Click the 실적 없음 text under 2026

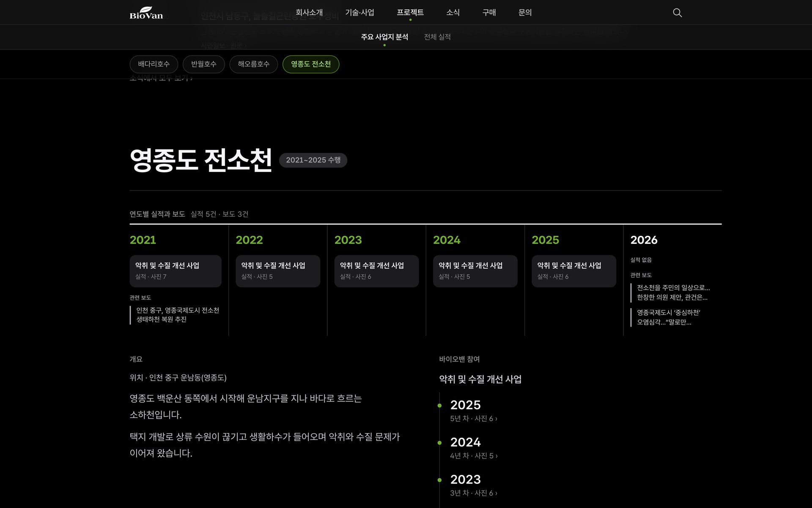pos(641,260)
